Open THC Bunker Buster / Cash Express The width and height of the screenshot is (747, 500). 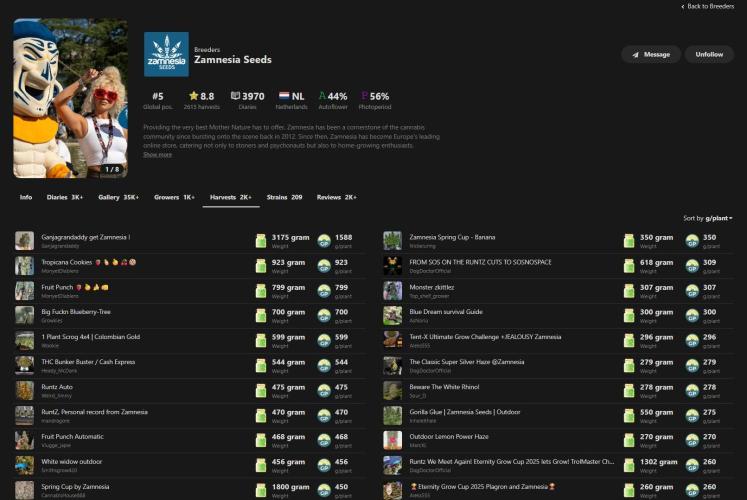(88, 361)
